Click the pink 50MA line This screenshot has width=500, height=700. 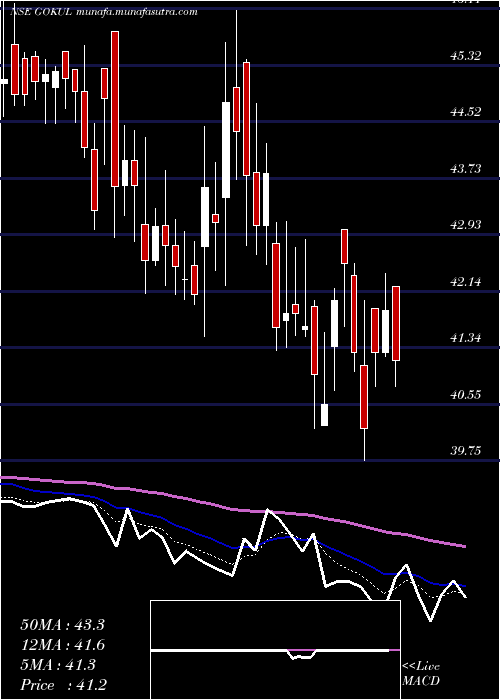click(232, 509)
